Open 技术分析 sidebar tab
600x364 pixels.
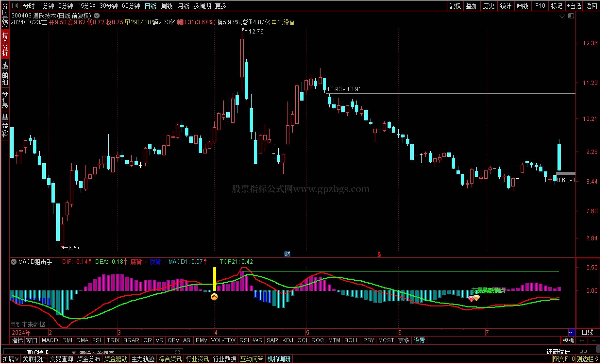click(x=5, y=44)
